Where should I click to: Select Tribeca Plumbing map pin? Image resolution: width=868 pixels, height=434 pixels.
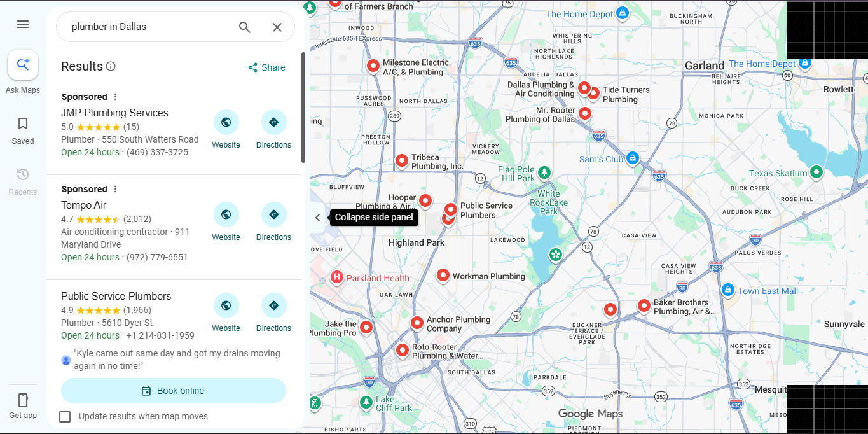pyautogui.click(x=401, y=160)
